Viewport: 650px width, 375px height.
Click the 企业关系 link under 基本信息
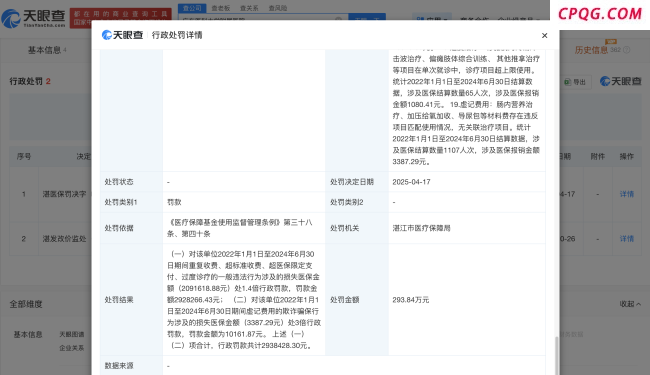tap(71, 348)
